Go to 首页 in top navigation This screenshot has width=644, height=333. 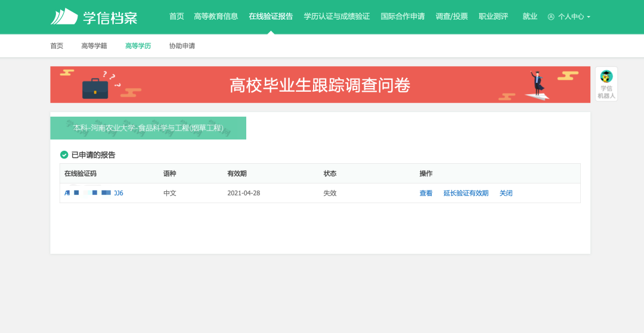[177, 17]
